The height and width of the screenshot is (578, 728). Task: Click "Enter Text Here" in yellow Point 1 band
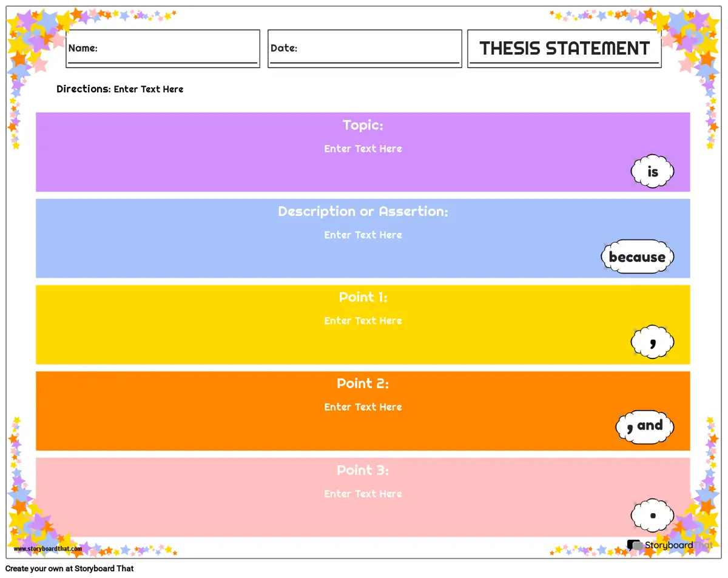click(x=363, y=321)
